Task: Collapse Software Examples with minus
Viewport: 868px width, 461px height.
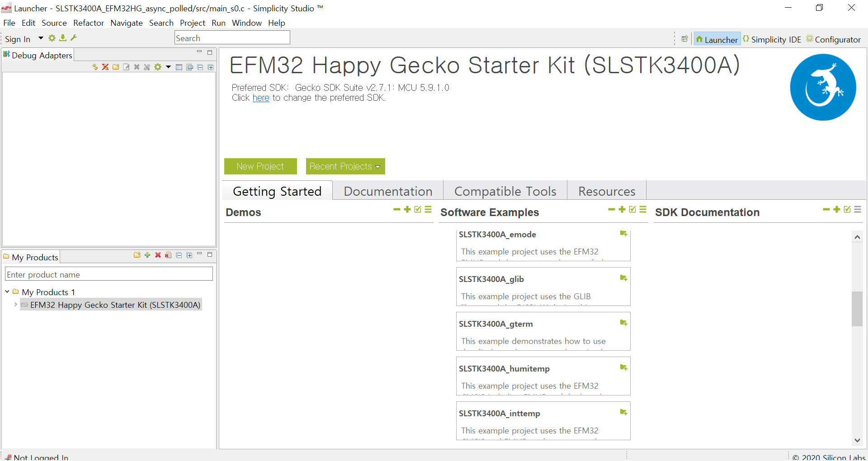Action: pyautogui.click(x=612, y=209)
